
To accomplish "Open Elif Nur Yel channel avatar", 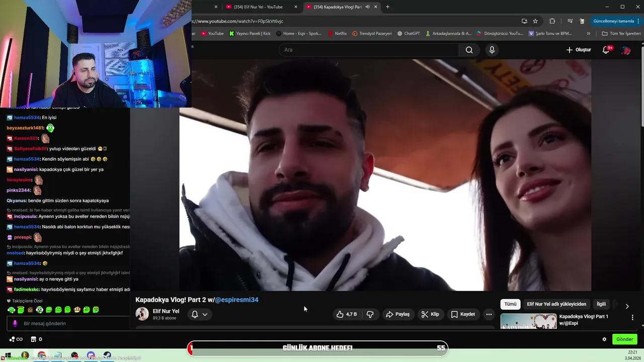I will click(142, 314).
